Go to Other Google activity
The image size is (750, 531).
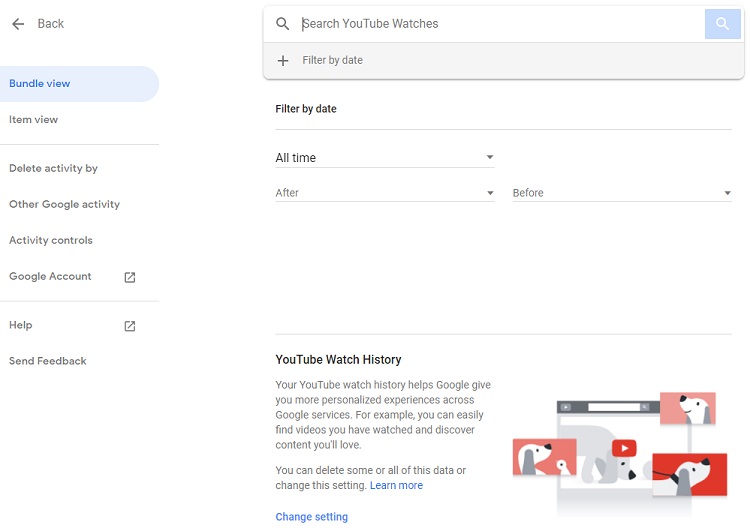[64, 205]
